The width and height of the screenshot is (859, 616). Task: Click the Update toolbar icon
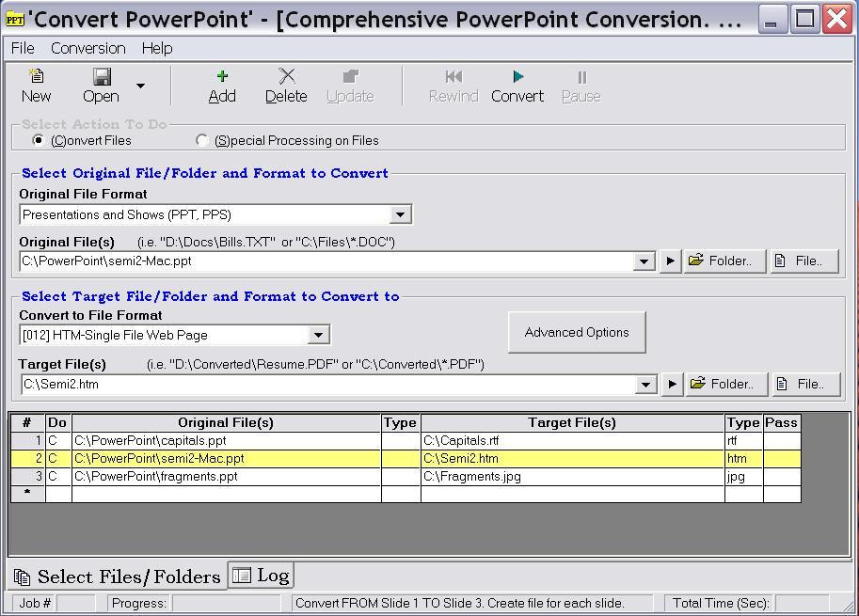351,76
